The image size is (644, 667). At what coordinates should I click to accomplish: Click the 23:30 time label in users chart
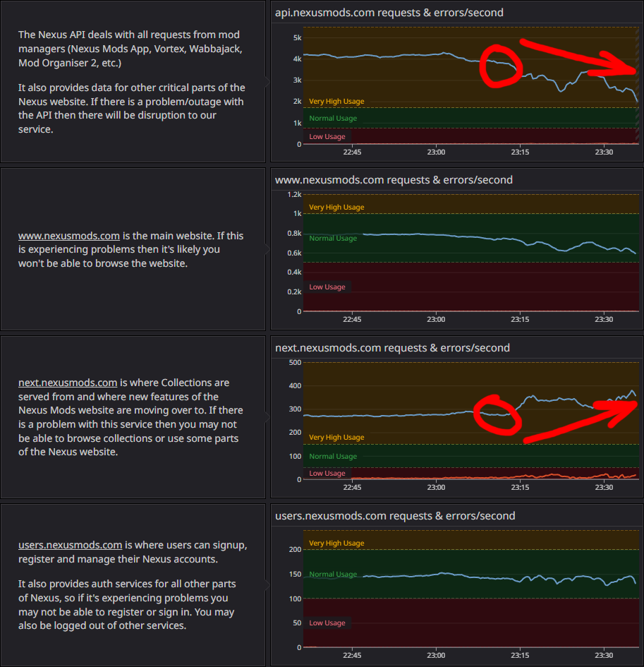[x=604, y=655]
